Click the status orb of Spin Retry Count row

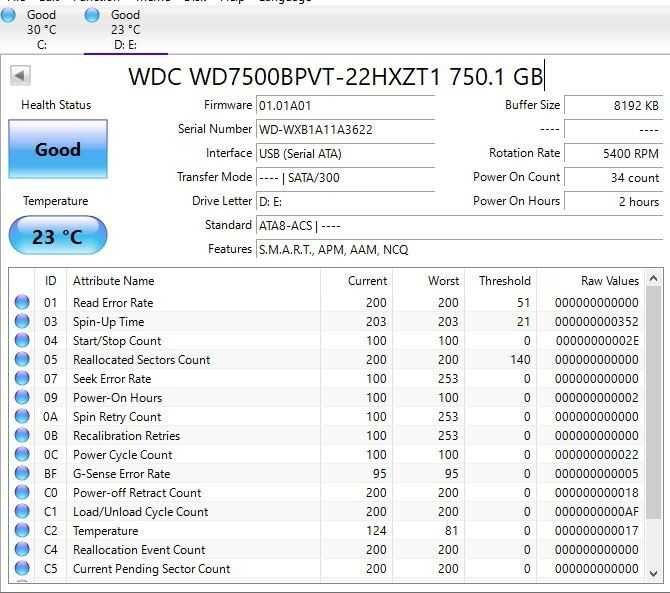pos(22,416)
